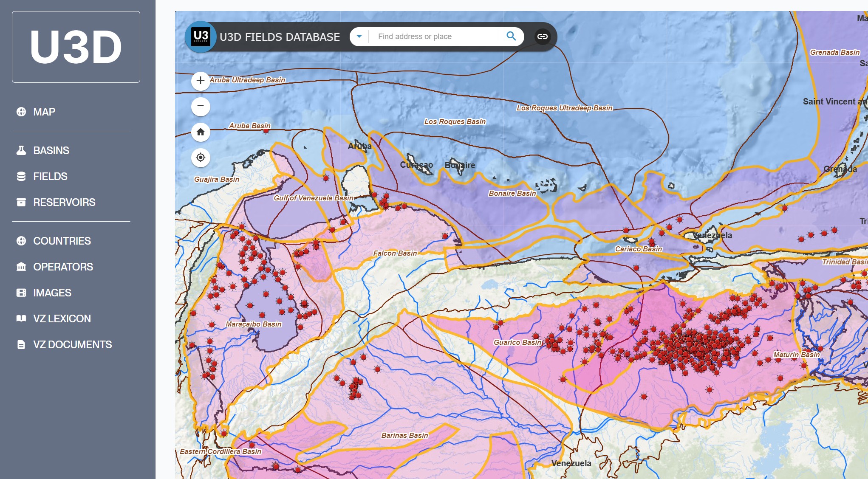
Task: Expand the search source dropdown arrow
Action: coord(359,37)
